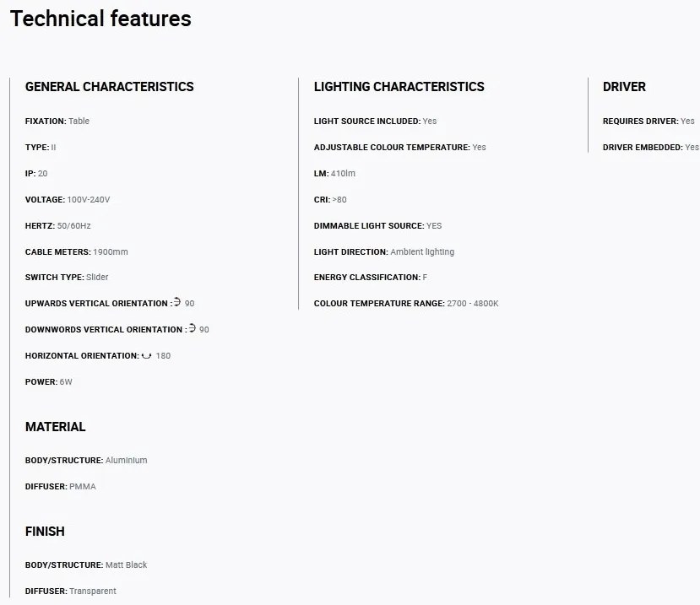Select the GENERAL CHARACTERISTICS heading
Viewport: 700px width, 605px height.
110,87
